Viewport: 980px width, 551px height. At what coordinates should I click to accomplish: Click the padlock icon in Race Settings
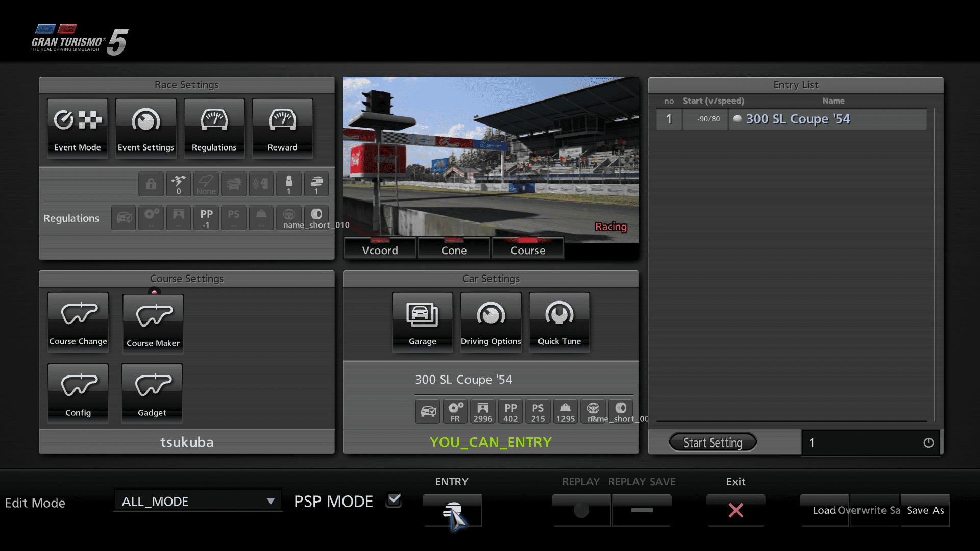click(x=151, y=184)
